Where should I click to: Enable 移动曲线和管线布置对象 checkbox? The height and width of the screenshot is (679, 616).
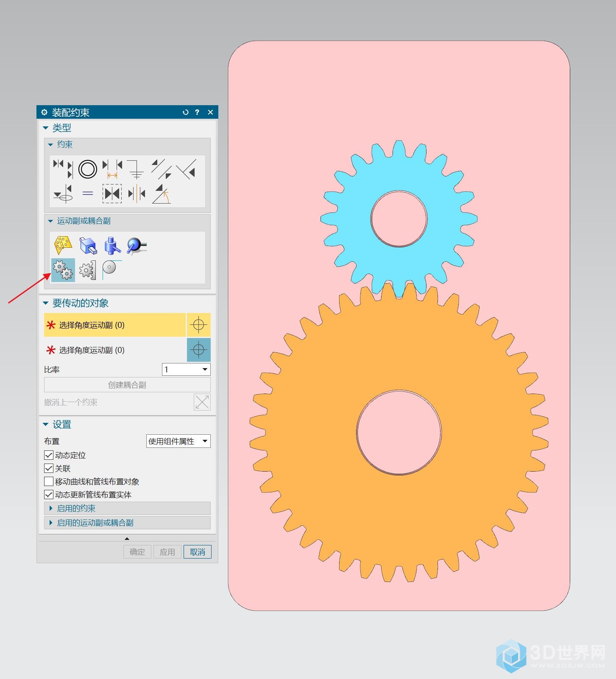[x=49, y=481]
